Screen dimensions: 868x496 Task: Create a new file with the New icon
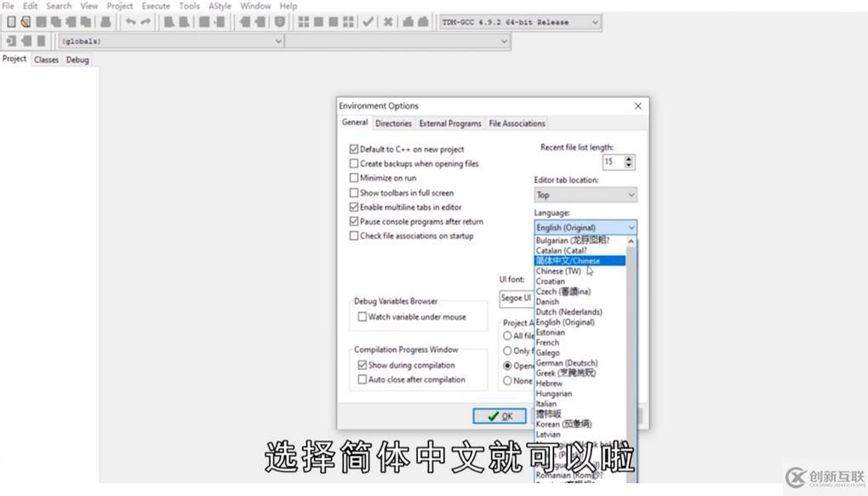click(x=9, y=21)
